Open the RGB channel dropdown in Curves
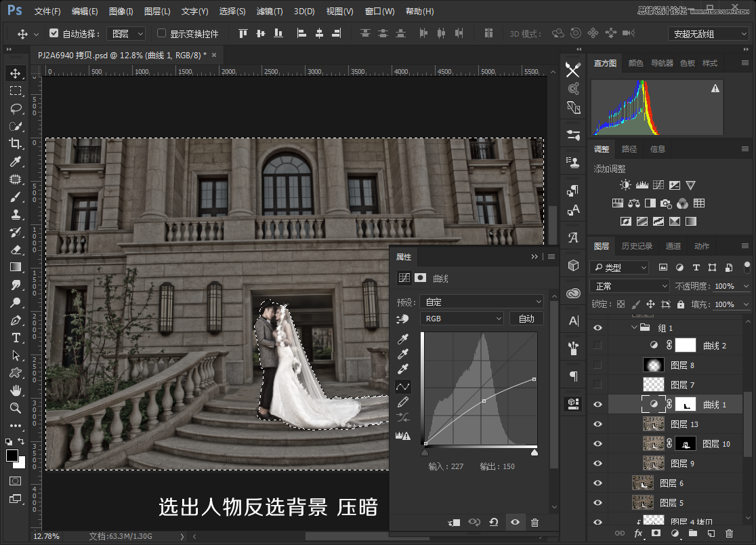The width and height of the screenshot is (756, 545). (462, 317)
